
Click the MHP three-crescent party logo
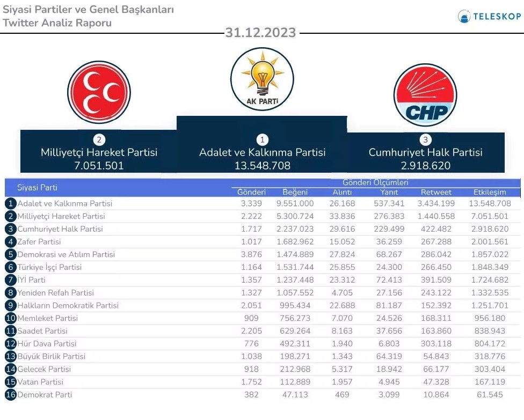(99, 92)
